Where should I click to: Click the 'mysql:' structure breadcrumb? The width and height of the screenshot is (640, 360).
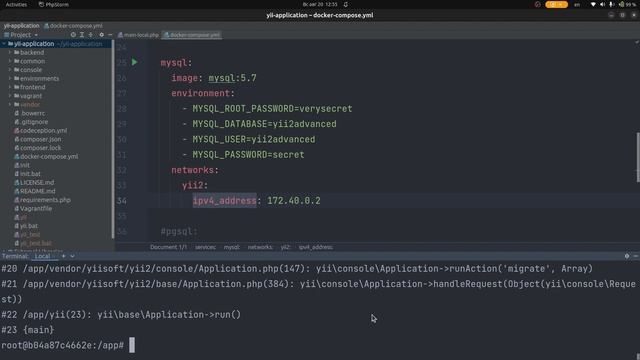click(x=232, y=247)
